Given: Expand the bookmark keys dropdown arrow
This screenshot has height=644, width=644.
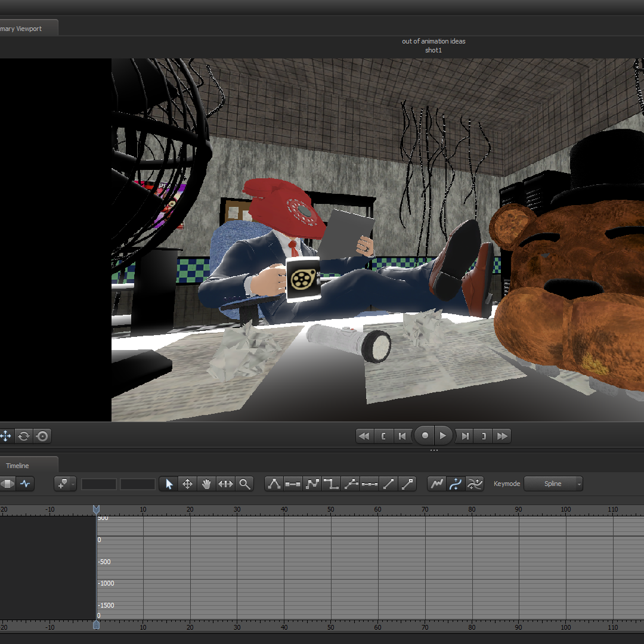Looking at the screenshot, I should click(x=73, y=484).
